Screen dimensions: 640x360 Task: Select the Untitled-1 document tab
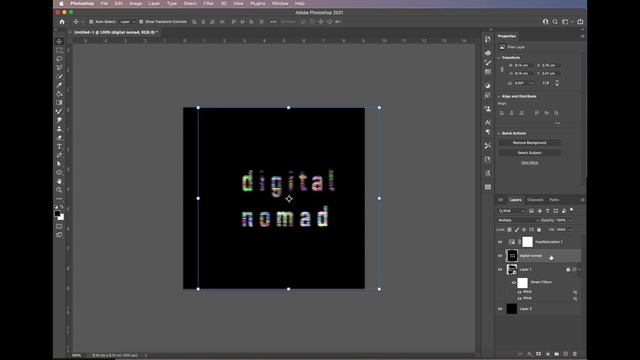pos(115,32)
